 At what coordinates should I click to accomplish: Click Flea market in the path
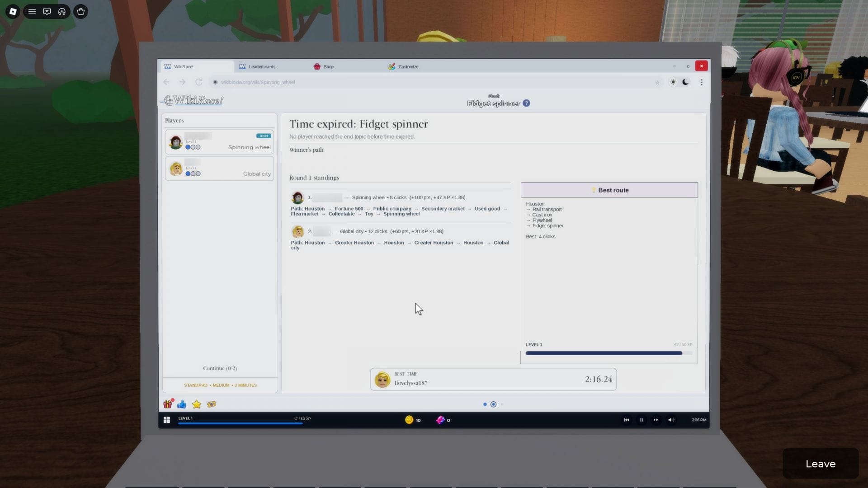305,214
